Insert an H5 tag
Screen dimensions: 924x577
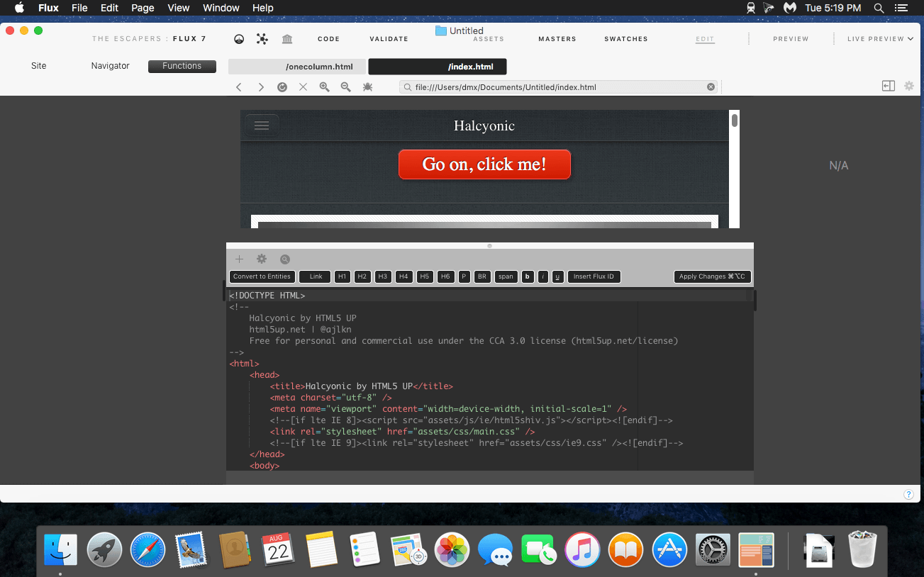tap(424, 276)
